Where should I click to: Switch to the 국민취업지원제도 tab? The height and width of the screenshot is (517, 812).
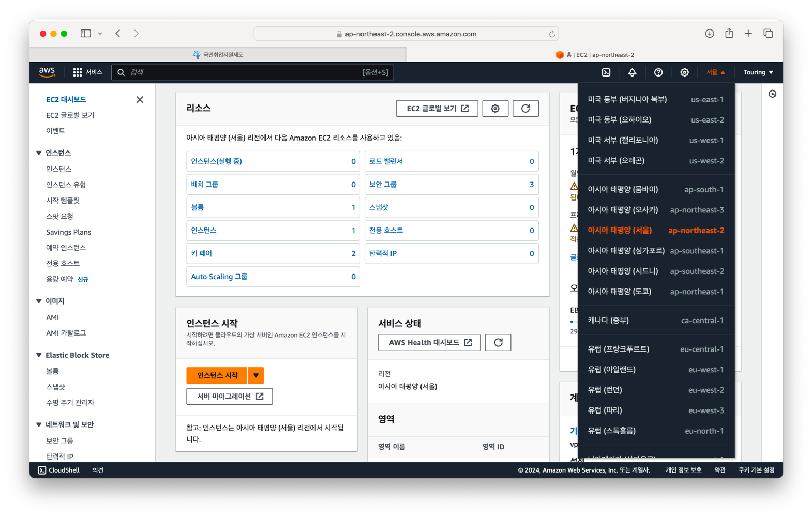tap(218, 55)
